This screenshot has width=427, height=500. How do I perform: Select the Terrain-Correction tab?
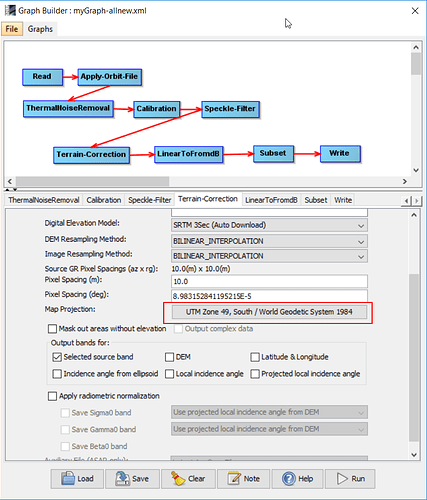[208, 199]
